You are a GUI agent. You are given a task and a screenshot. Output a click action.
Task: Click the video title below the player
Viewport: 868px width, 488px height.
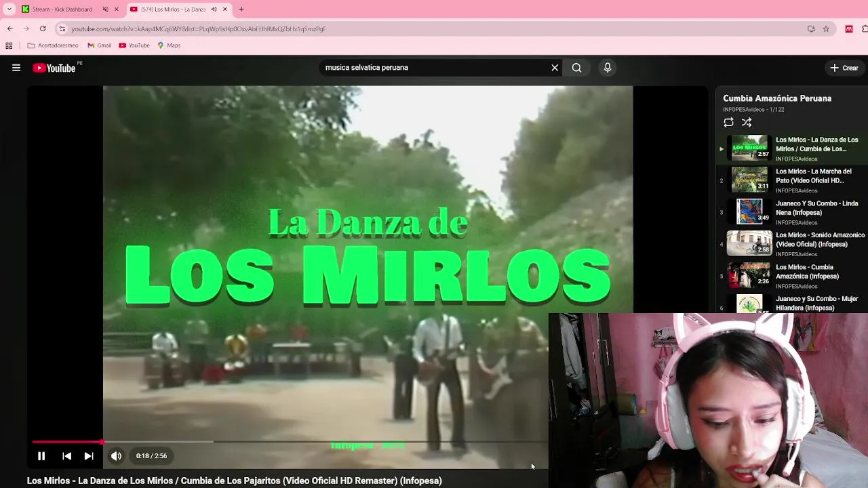tap(235, 481)
